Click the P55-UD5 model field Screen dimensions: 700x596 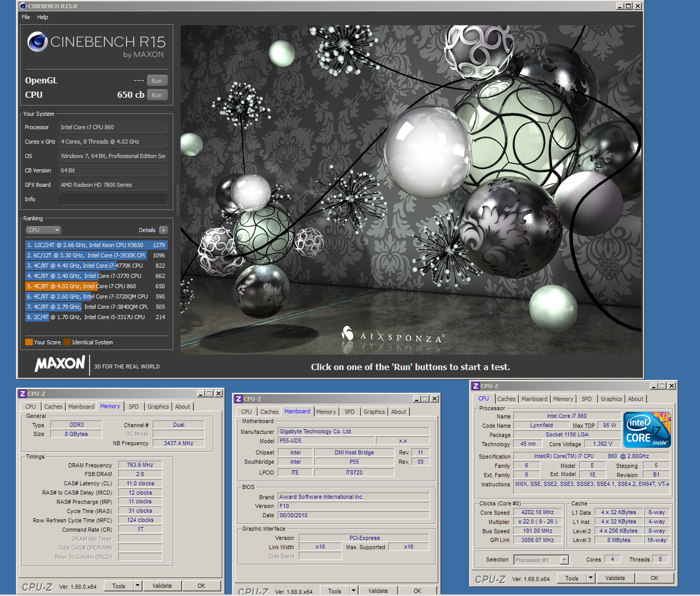pos(326,441)
